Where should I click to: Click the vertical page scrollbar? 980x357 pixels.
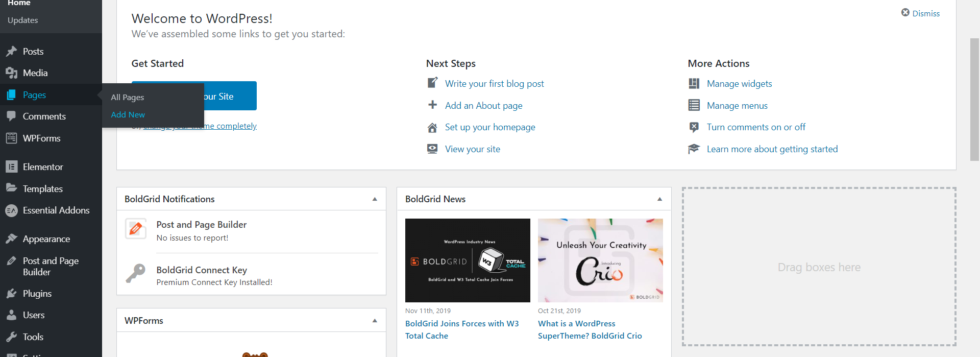(974, 100)
